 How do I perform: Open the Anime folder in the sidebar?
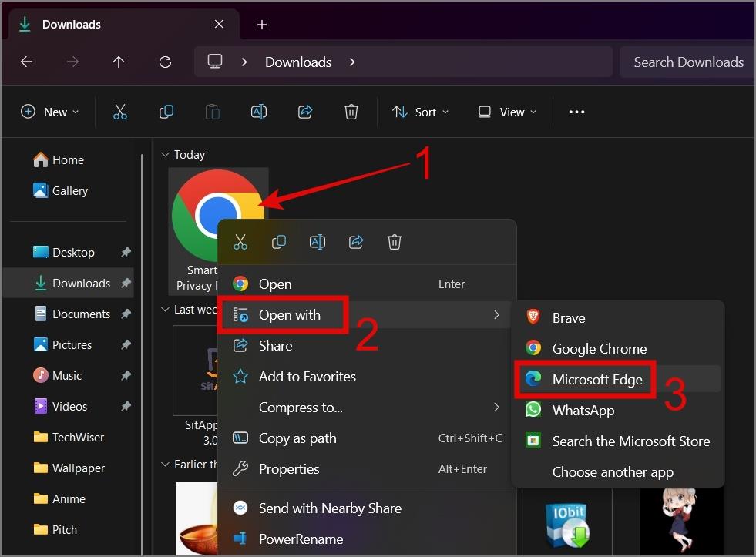(69, 498)
